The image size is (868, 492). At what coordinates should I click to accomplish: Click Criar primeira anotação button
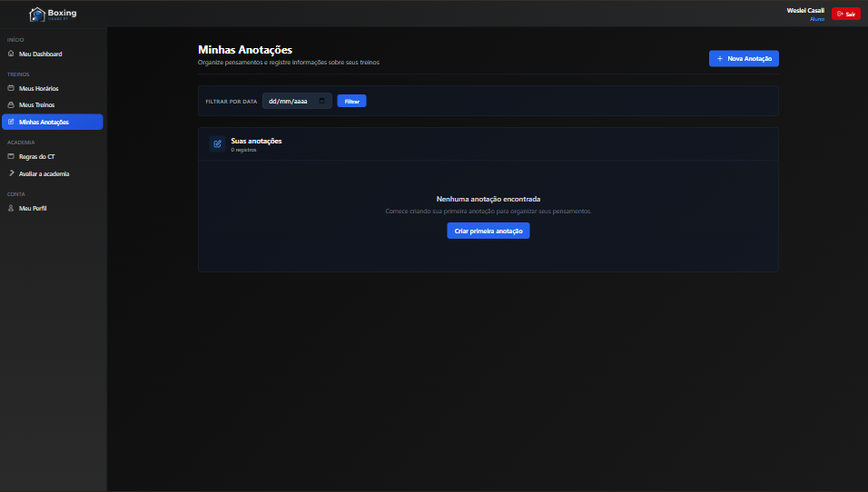point(488,231)
